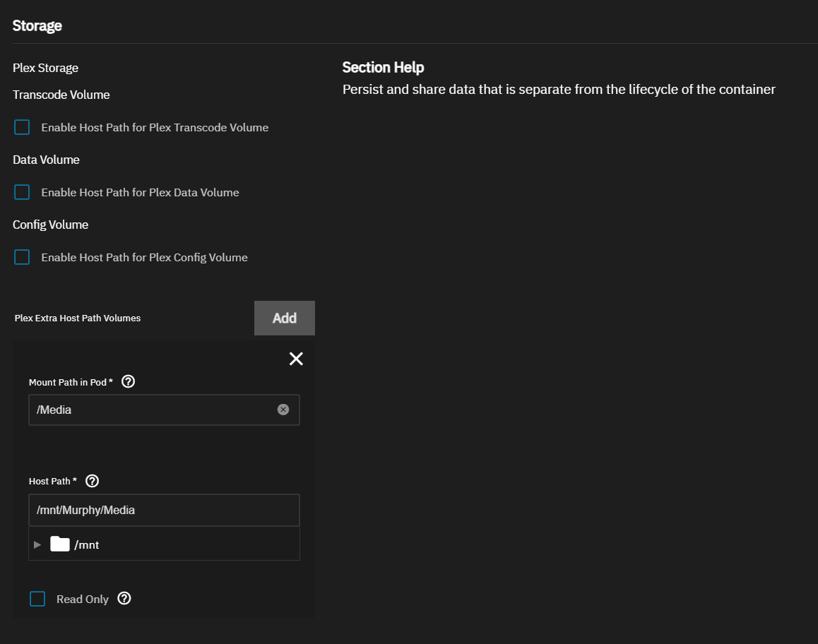Viewport: 818px width, 644px height.
Task: Click 'Enable Host Path for Plex Transcode Volume' label
Action: (x=155, y=128)
